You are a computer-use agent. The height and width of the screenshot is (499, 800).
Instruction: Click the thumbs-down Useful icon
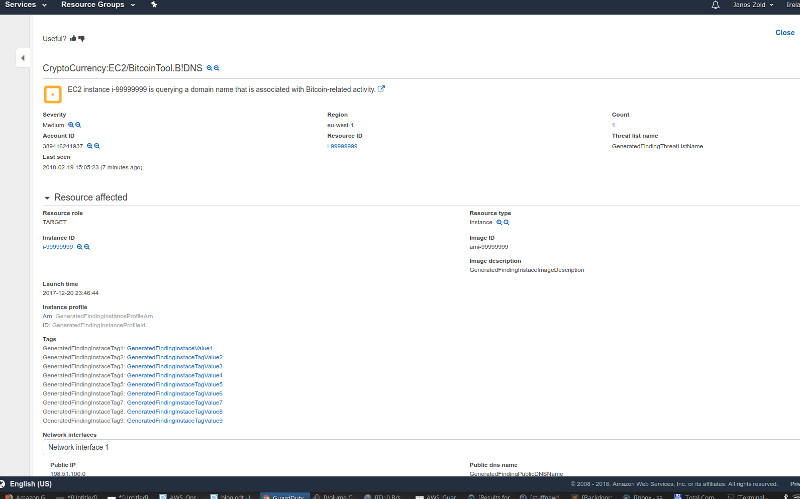click(x=81, y=38)
